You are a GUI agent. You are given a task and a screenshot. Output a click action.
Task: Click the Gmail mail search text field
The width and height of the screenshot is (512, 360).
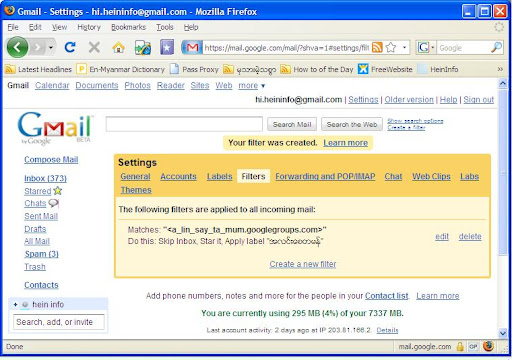pyautogui.click(x=184, y=124)
